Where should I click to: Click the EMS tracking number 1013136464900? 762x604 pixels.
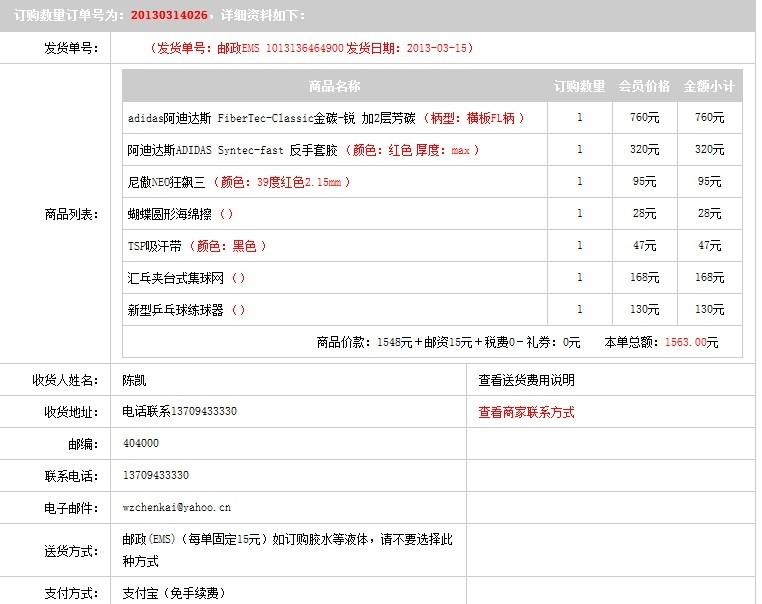click(305, 48)
